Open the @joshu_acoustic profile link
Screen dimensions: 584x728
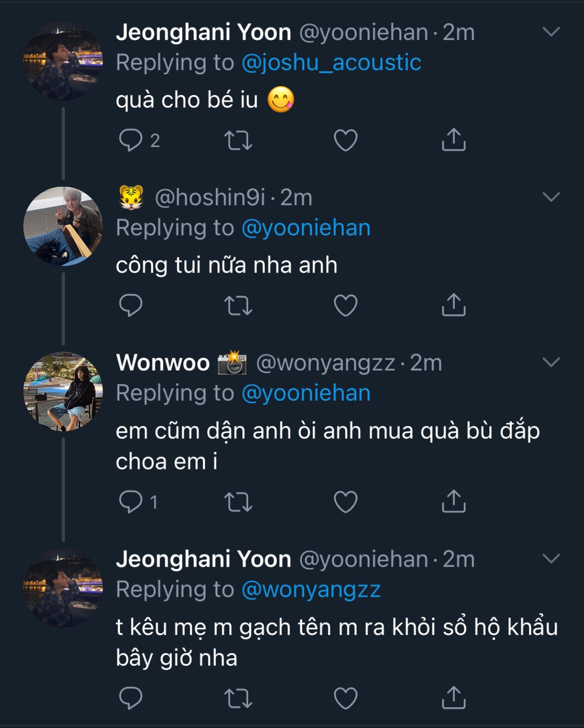pos(331,63)
